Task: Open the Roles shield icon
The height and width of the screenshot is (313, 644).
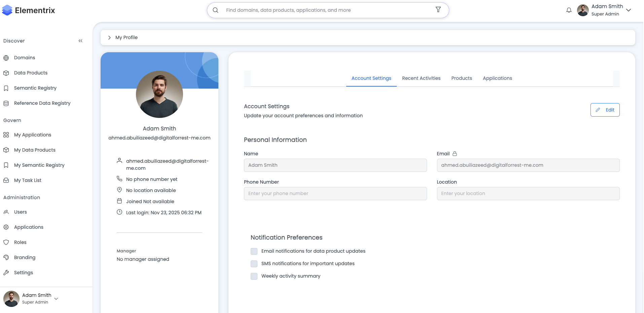Action: (6, 242)
